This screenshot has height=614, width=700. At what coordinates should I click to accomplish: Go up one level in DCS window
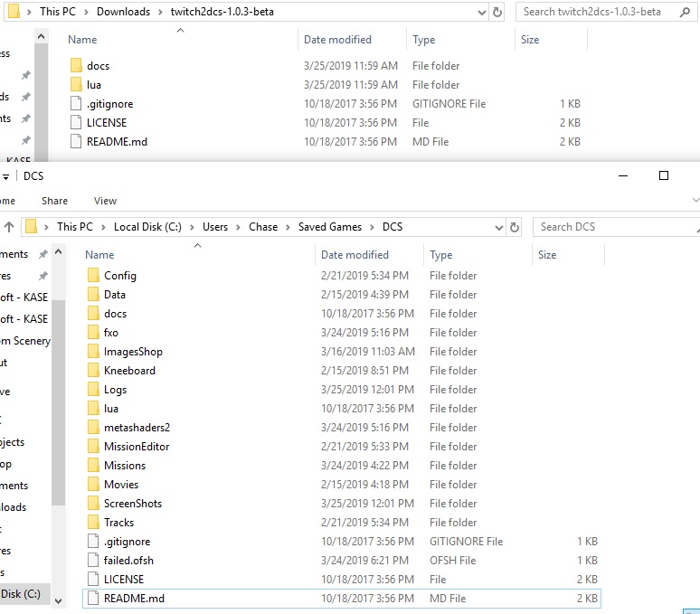pos(9,227)
